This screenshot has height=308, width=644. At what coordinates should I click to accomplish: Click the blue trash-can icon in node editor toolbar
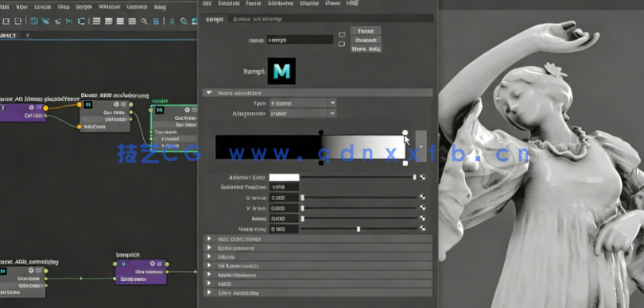pos(156,21)
